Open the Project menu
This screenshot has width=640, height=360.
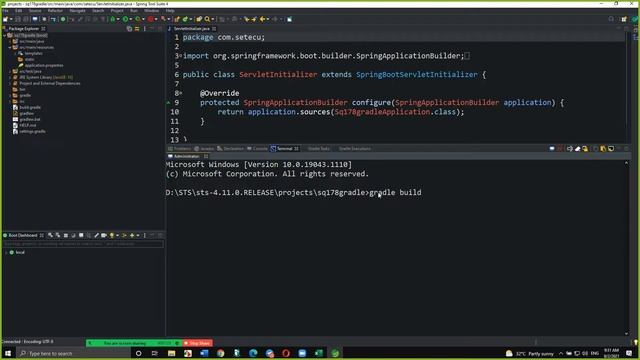(117, 11)
